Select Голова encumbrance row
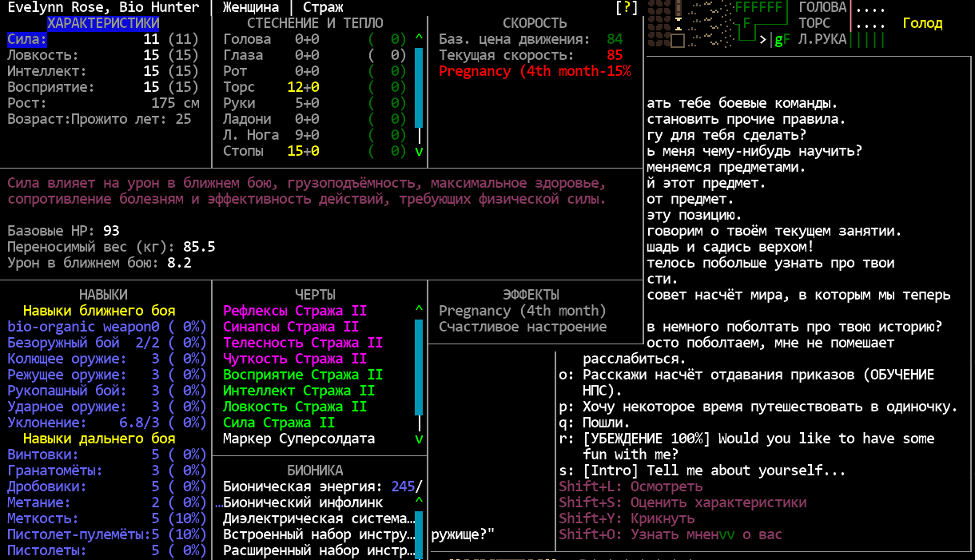The height and width of the screenshot is (560, 975). coord(315,39)
